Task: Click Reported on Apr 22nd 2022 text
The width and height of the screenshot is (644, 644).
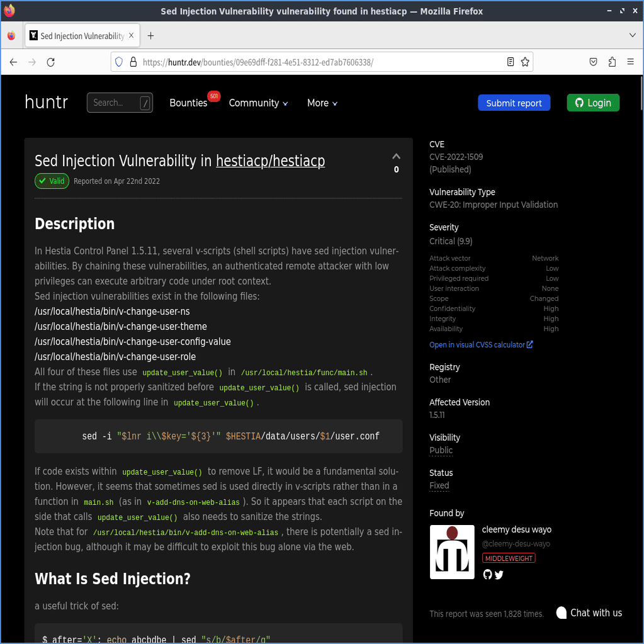Action: 116,181
